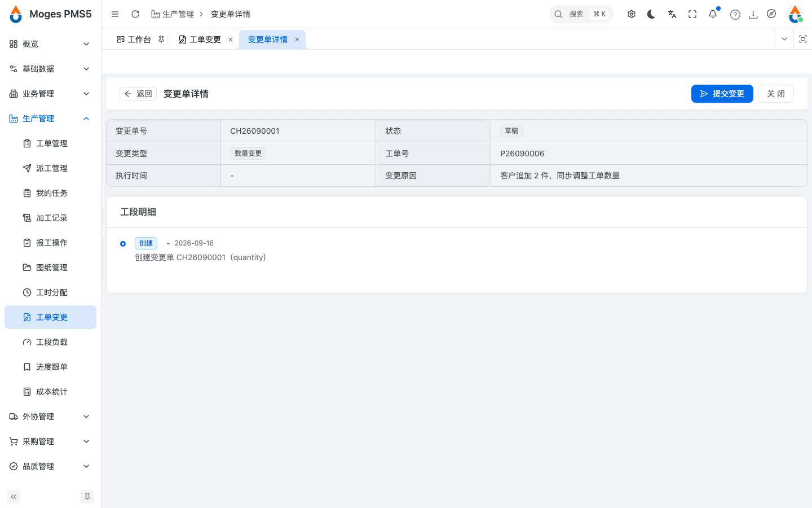This screenshot has height=508, width=812.
Task: Switch to dark mode moon icon
Action: coord(652,14)
